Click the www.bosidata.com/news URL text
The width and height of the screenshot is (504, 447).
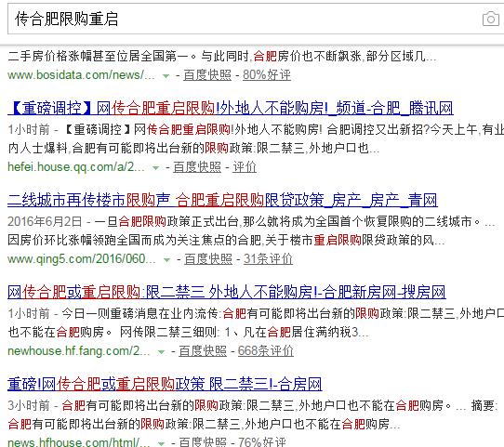point(81,75)
